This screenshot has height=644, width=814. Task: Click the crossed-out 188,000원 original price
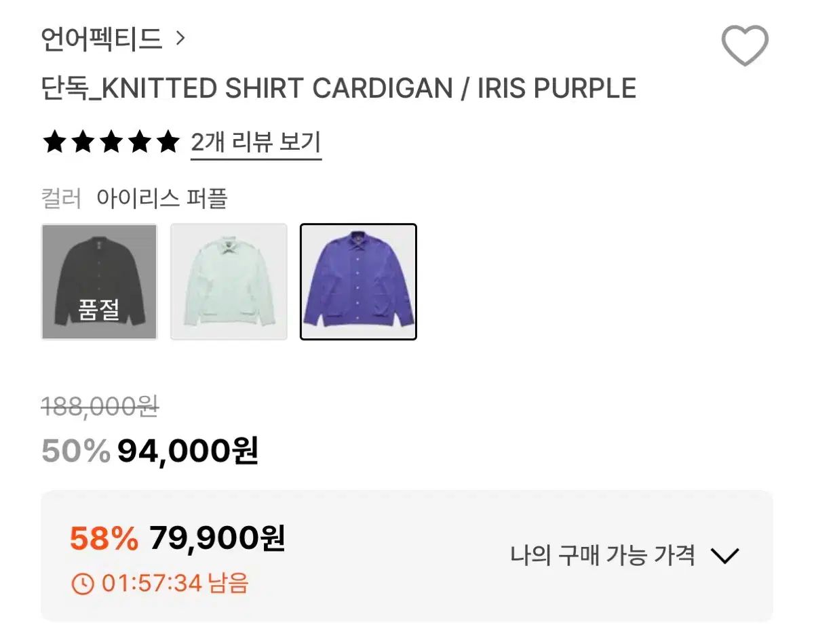pos(100,407)
